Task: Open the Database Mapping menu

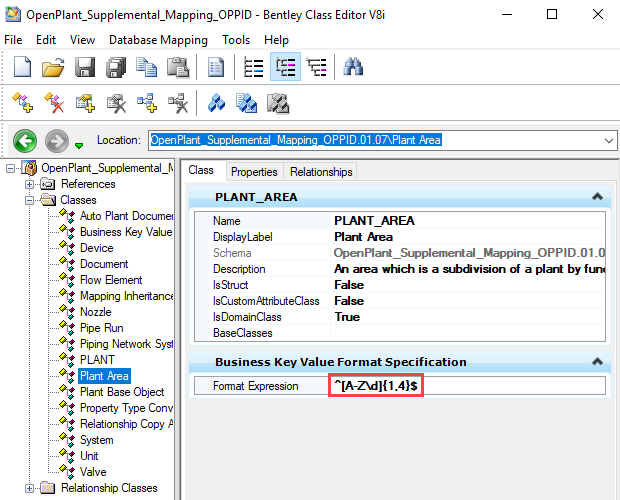Action: click(158, 40)
